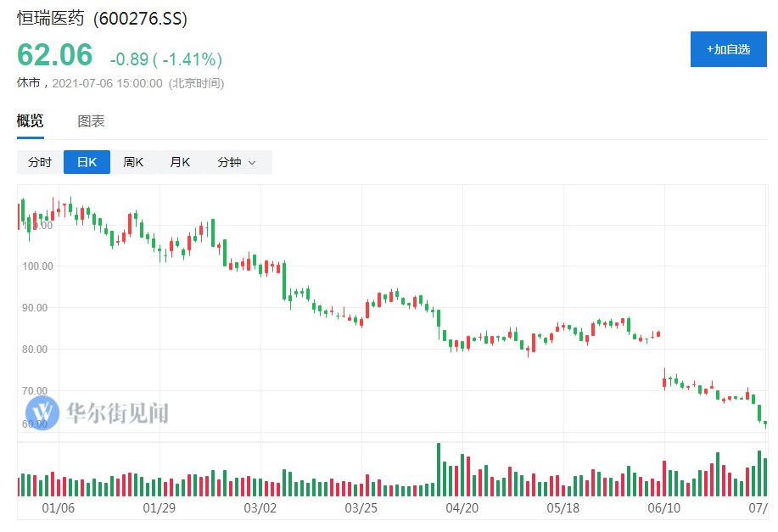The image size is (778, 532).
Task: Click the 华尔街见闻 watermark text
Action: pos(117,413)
